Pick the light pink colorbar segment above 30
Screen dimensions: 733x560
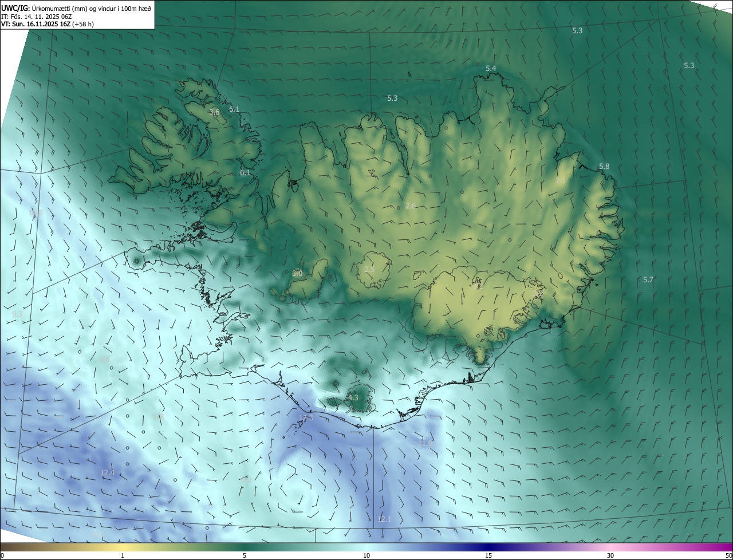tap(610, 547)
